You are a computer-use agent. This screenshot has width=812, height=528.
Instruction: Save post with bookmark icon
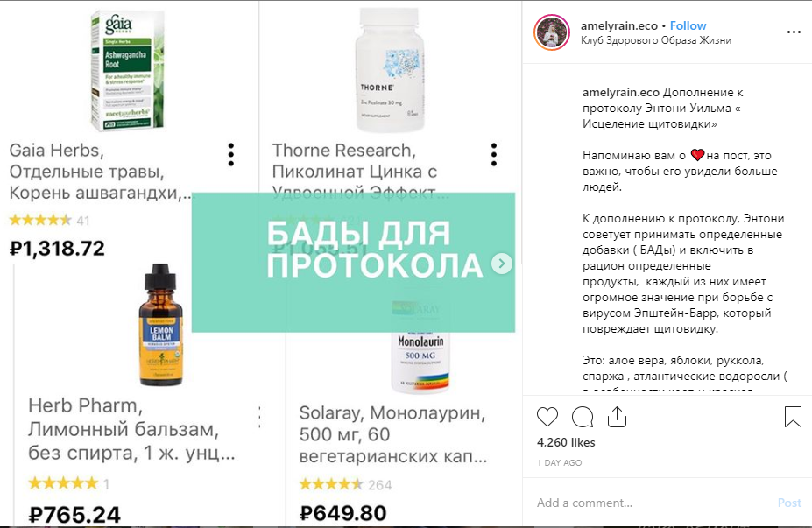[x=793, y=417]
